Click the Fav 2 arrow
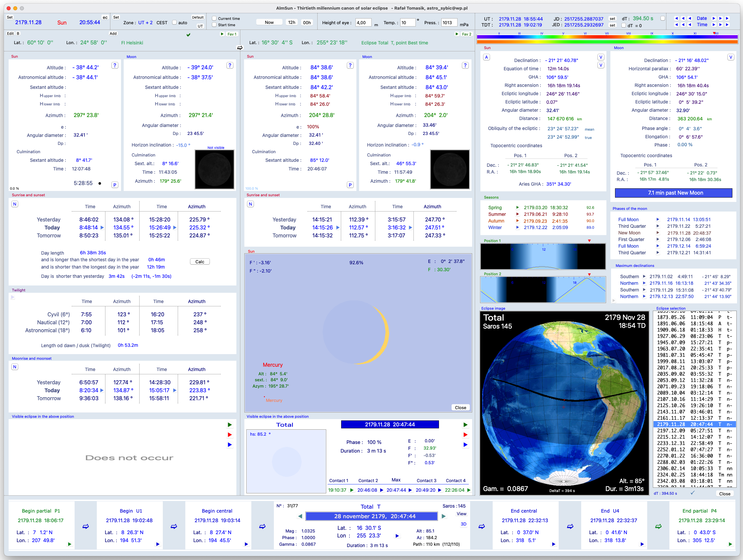743x560 pixels. 457,34
